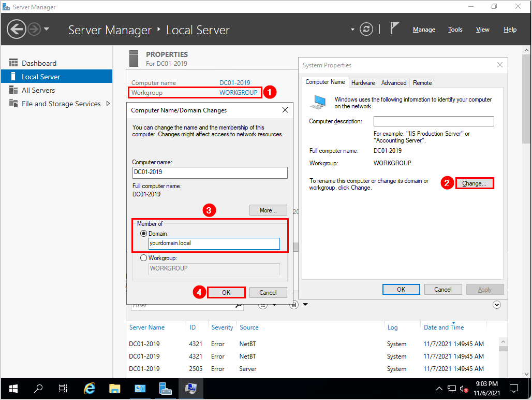
Task: Select the Workgroup radio button
Action: point(143,258)
